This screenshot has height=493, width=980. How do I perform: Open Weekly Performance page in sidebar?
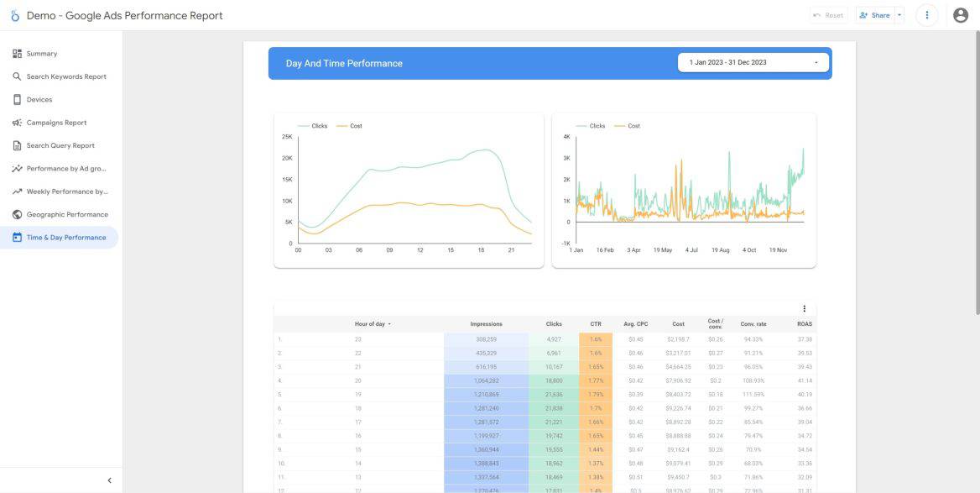(66, 191)
